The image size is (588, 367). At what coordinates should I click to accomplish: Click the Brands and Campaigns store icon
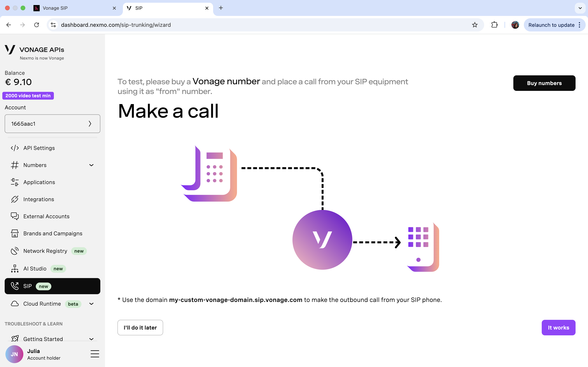[x=15, y=233]
